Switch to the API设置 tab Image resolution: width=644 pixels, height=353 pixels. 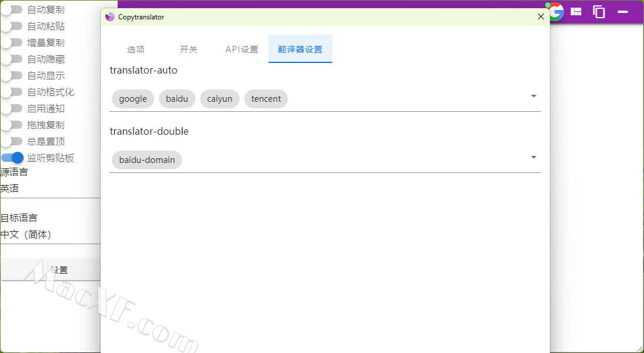point(241,49)
